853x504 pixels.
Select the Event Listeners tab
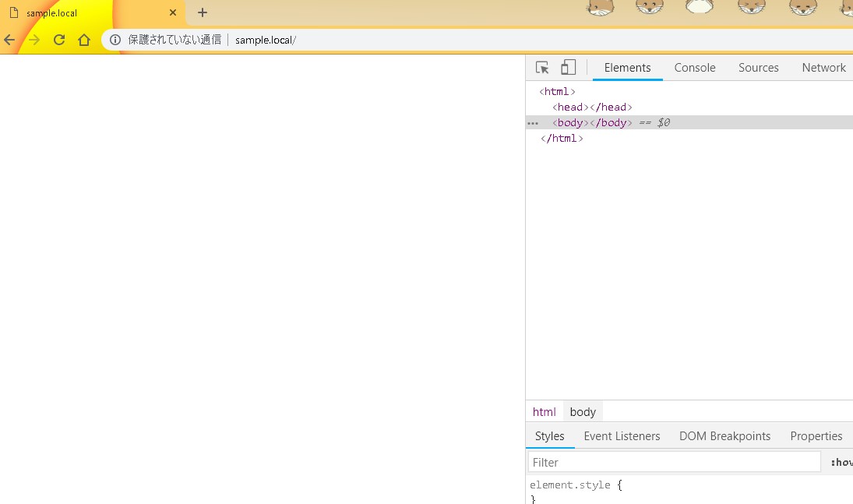(x=622, y=436)
